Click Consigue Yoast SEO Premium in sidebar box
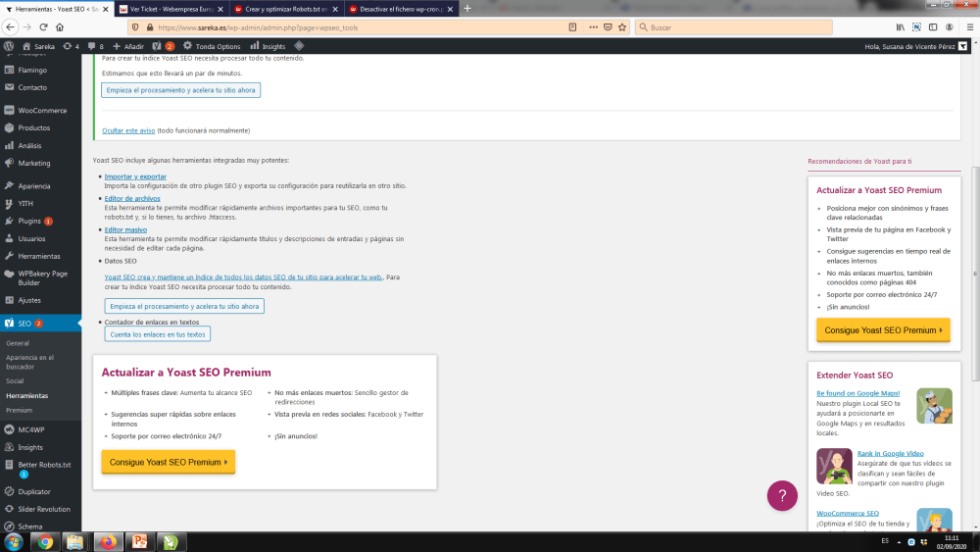This screenshot has height=552, width=980. (883, 330)
